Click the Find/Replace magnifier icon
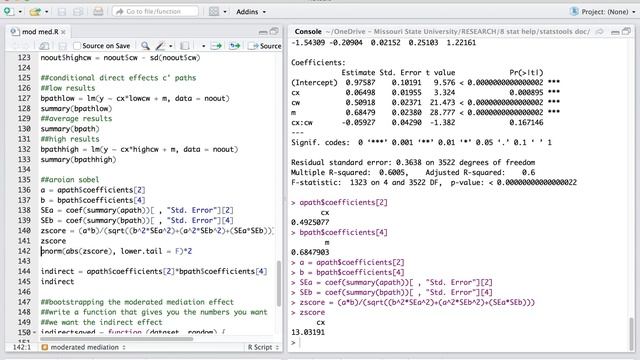Viewport: 640px width, 360px height. (145, 46)
